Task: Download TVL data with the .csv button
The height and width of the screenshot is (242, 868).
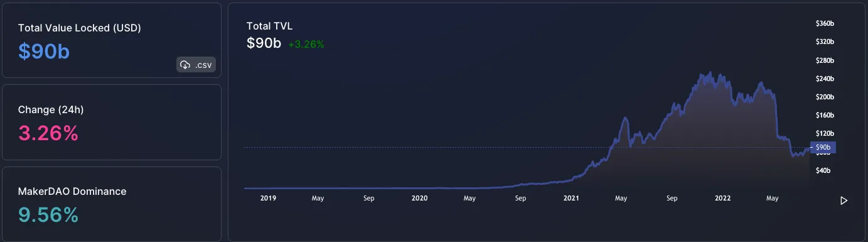Action: point(196,65)
